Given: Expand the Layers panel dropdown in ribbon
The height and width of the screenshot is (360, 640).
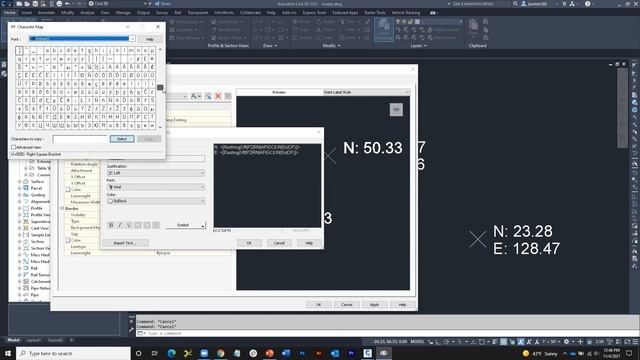Looking at the screenshot, I should pos(418,46).
